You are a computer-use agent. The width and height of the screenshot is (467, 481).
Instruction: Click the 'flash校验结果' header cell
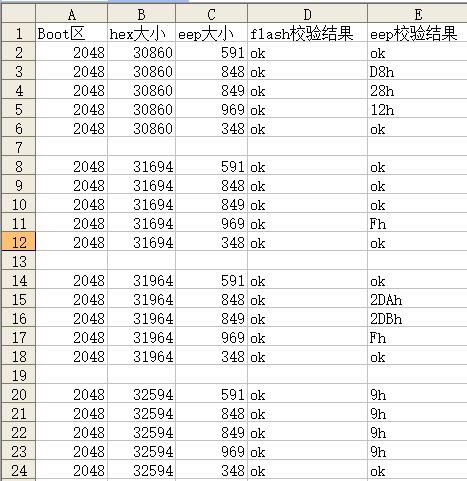click(307, 33)
